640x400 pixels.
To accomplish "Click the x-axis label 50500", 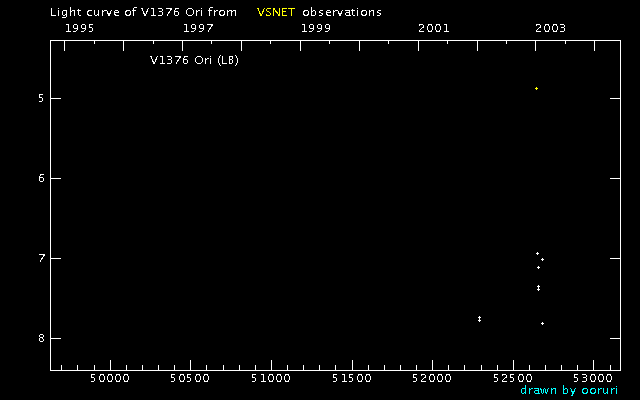I will coord(190,378).
